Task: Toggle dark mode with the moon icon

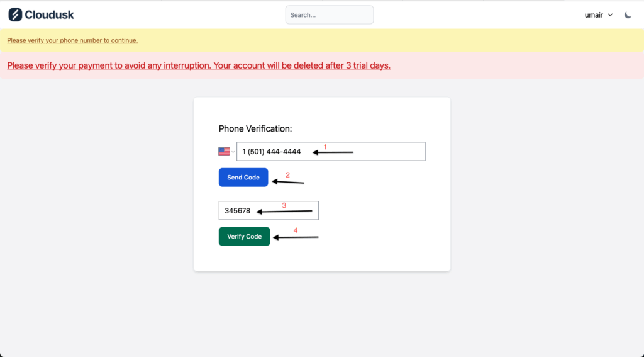Action: point(628,15)
